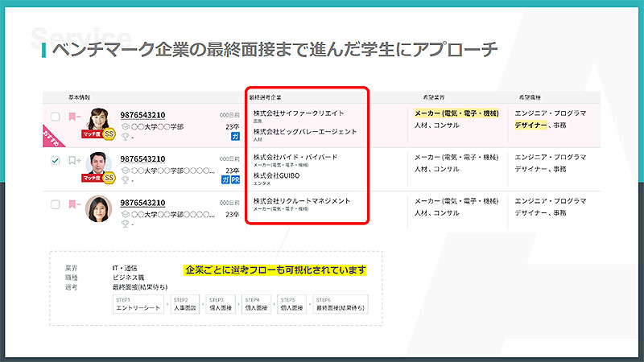Click the trophy icon under the first student
This screenshot has height=362, width=644.
click(x=125, y=137)
